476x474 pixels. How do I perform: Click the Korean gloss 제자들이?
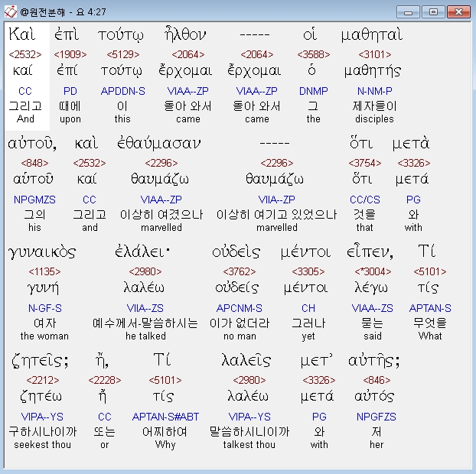tap(375, 106)
